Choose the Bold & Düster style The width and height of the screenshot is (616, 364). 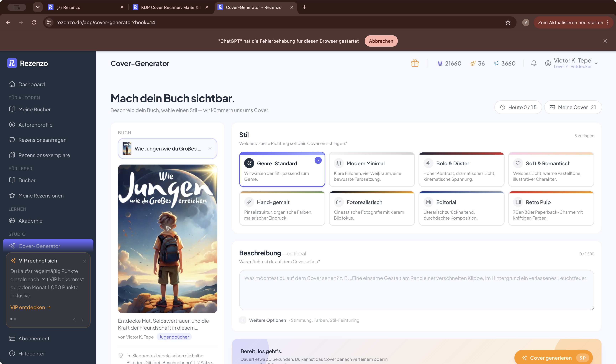click(461, 169)
